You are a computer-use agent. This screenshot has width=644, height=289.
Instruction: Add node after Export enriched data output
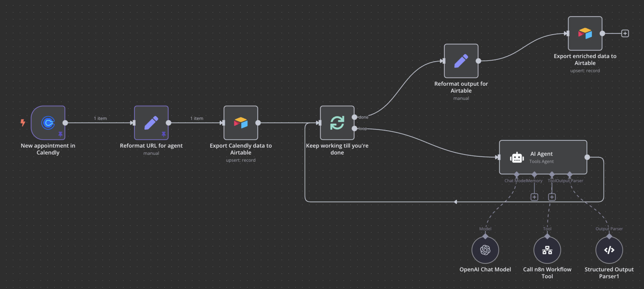point(625,33)
